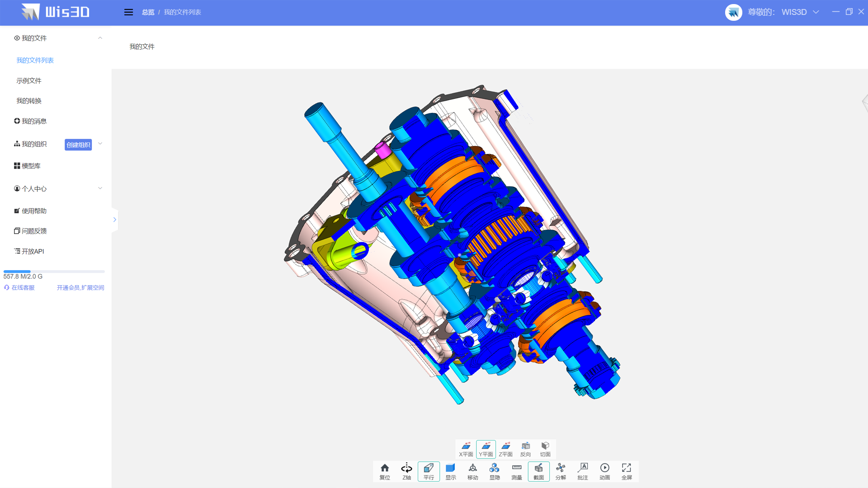868x488 pixels.
Task: Enter 全屏 fullscreen mode
Action: pos(627,471)
